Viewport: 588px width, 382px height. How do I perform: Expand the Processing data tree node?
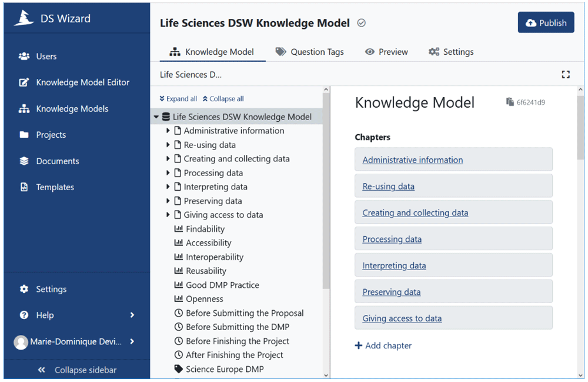click(x=168, y=172)
